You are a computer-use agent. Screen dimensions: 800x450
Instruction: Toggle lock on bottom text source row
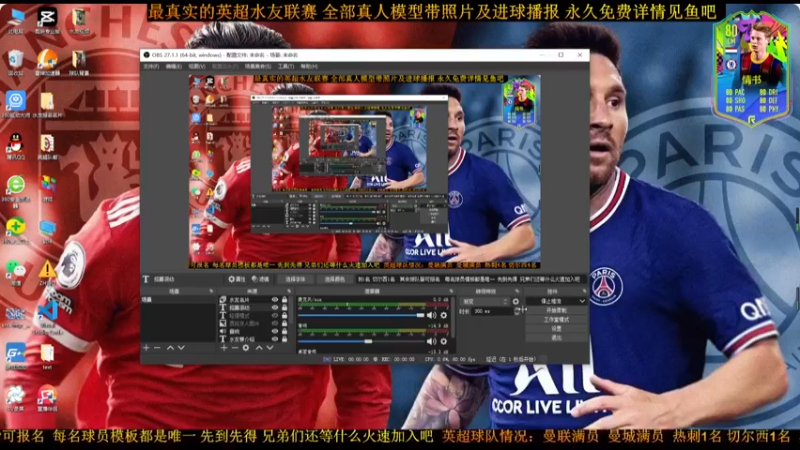(x=285, y=339)
